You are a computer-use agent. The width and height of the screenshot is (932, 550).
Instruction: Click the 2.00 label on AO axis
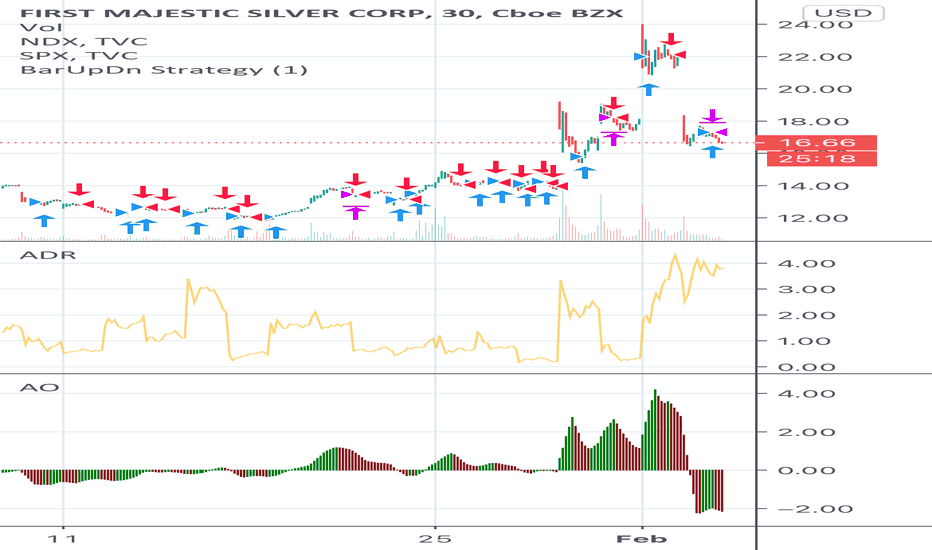pyautogui.click(x=806, y=432)
